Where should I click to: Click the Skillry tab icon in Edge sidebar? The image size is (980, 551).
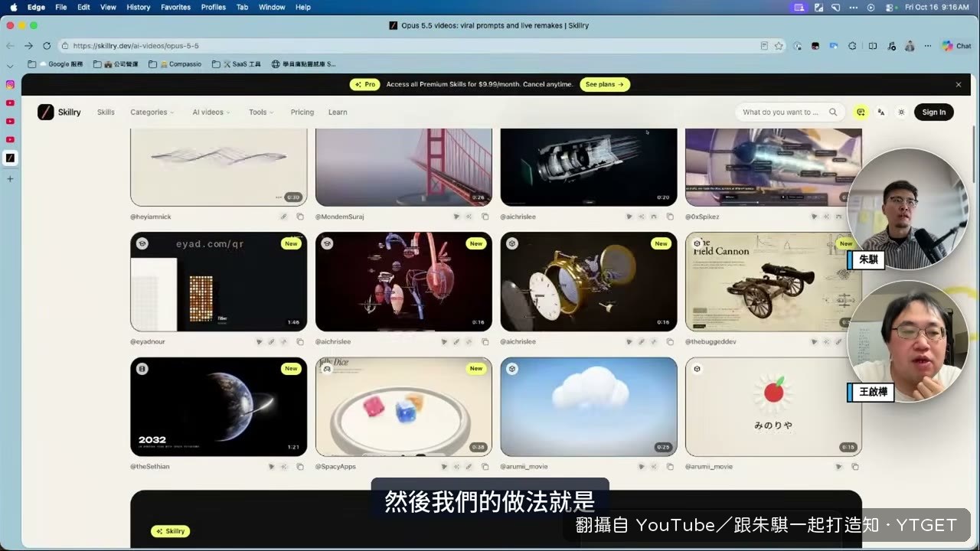point(10,158)
